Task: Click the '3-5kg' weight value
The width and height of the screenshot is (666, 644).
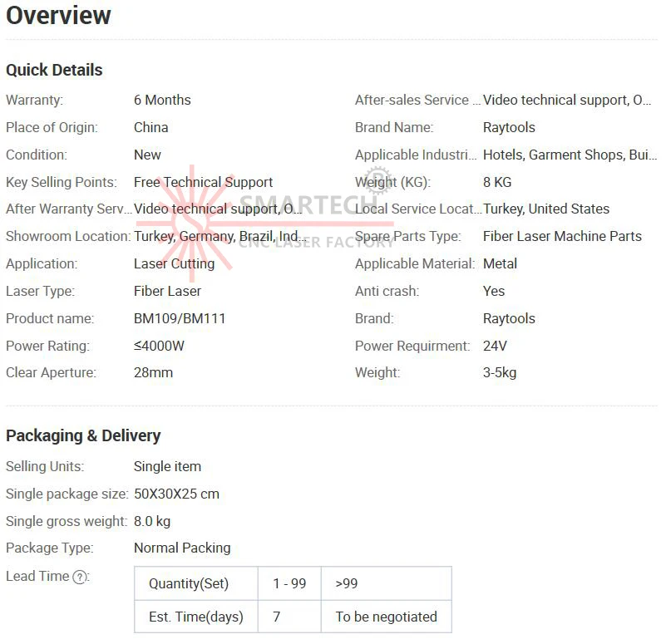Action: 500,373
